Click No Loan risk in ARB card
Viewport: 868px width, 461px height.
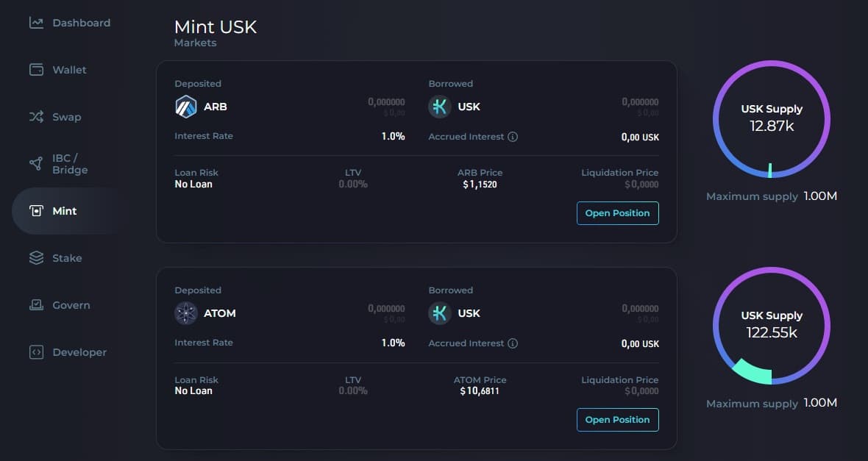193,185
